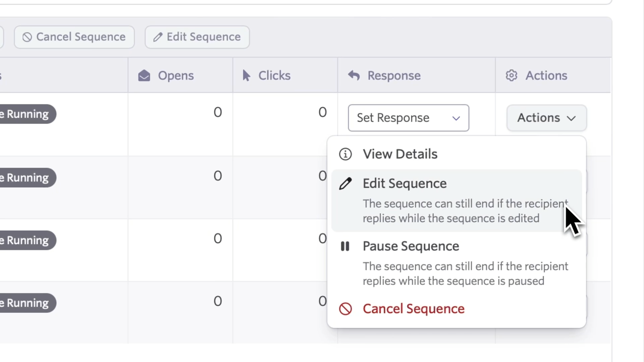Choose View Details from the menu
The width and height of the screenshot is (644, 362).
click(x=400, y=154)
